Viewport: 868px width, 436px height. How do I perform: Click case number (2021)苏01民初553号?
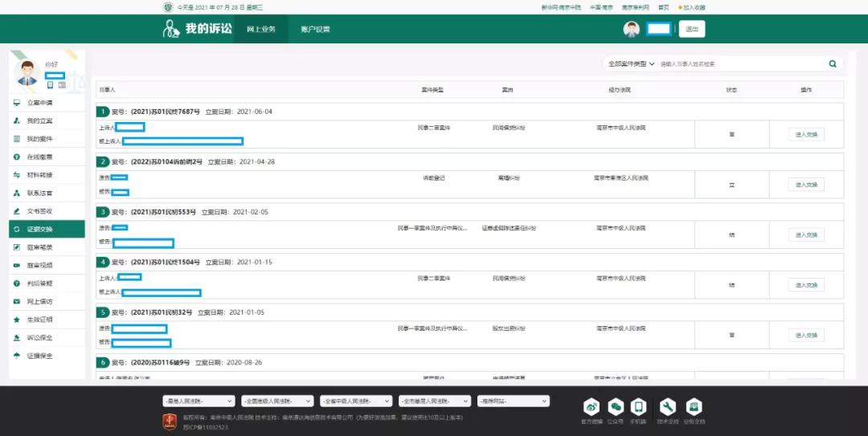(163, 212)
